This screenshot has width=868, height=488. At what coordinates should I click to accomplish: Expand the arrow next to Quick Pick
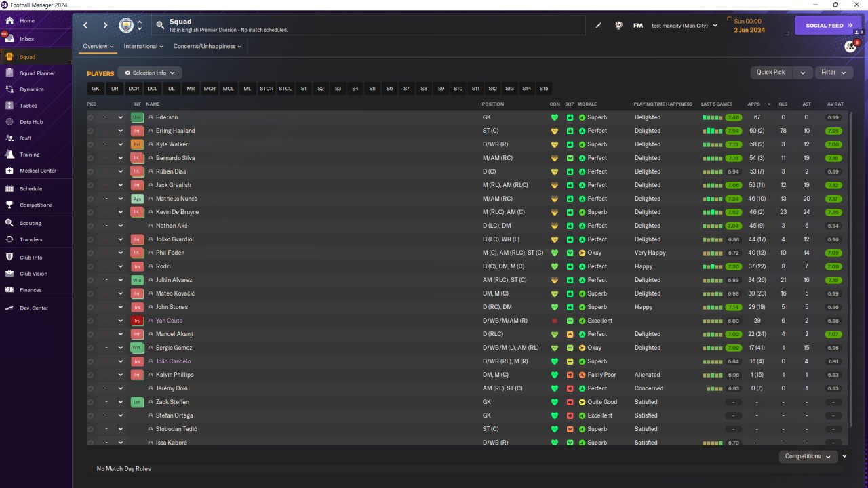803,73
